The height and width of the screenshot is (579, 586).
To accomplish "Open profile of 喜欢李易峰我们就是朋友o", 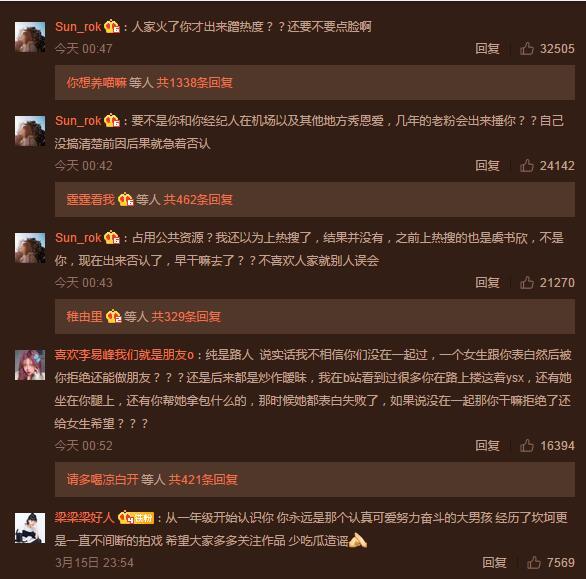I will click(124, 354).
